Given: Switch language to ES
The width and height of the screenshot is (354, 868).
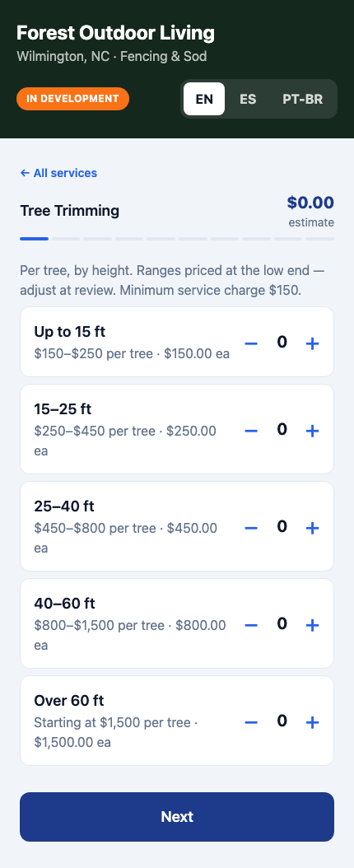Looking at the screenshot, I should (x=248, y=99).
